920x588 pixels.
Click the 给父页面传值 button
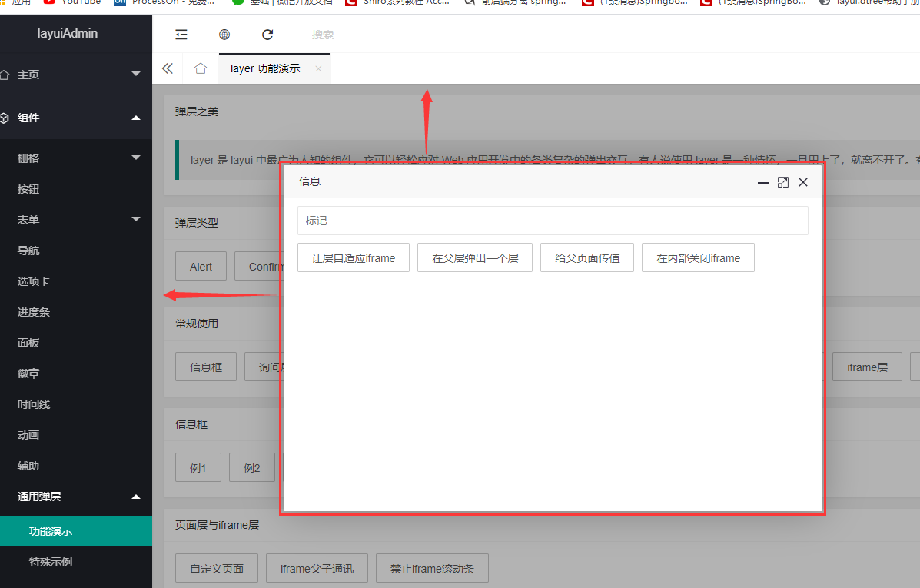click(586, 257)
